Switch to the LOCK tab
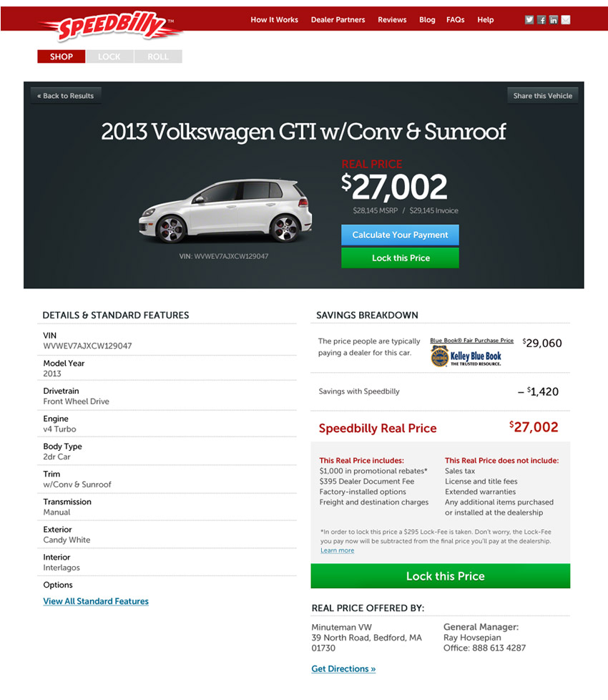 click(109, 57)
